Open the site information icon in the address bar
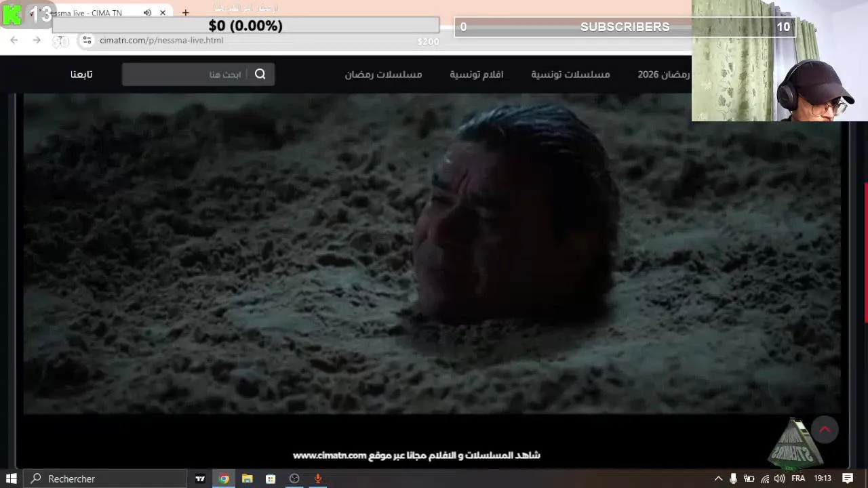This screenshot has width=868, height=488. (x=87, y=41)
